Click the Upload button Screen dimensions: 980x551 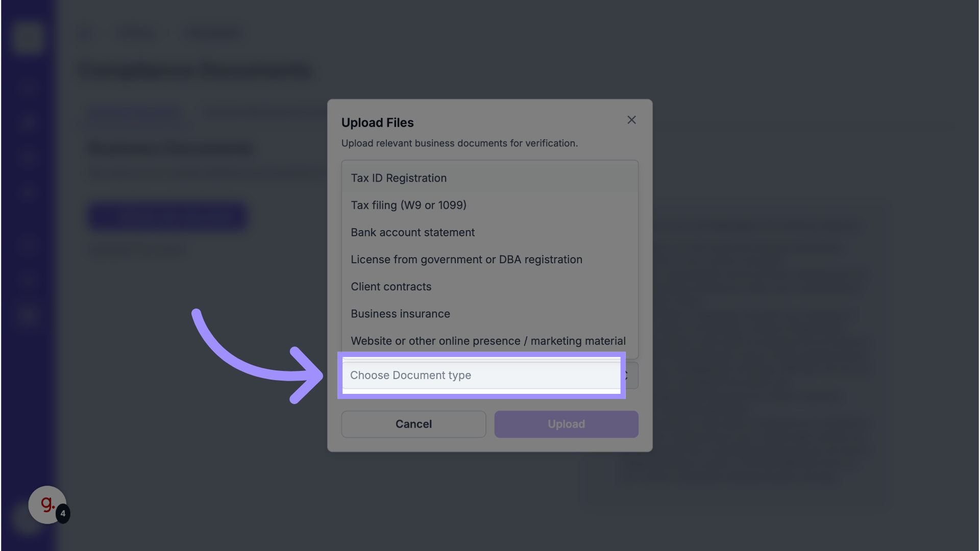point(566,424)
